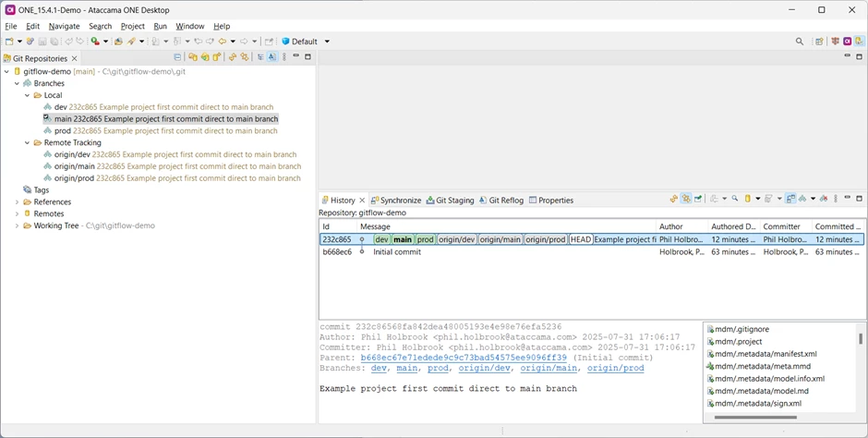Image resolution: width=868 pixels, height=438 pixels.
Task: Open the Default perspective dropdown arrow
Action: 327,42
